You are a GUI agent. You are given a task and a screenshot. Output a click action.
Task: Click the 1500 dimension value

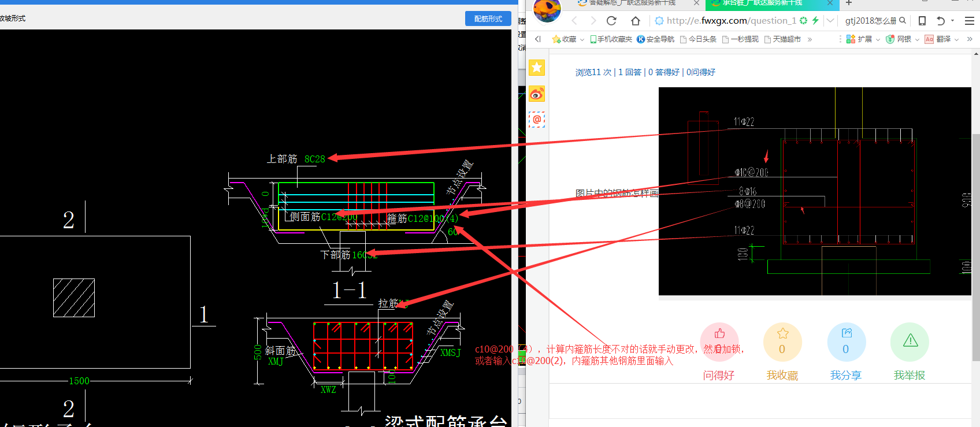pos(79,381)
